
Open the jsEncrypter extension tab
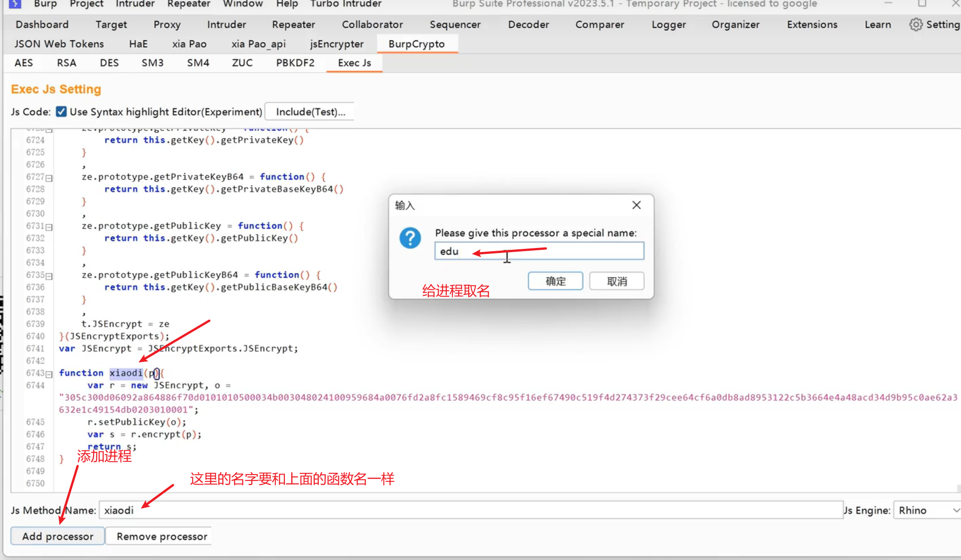(337, 44)
